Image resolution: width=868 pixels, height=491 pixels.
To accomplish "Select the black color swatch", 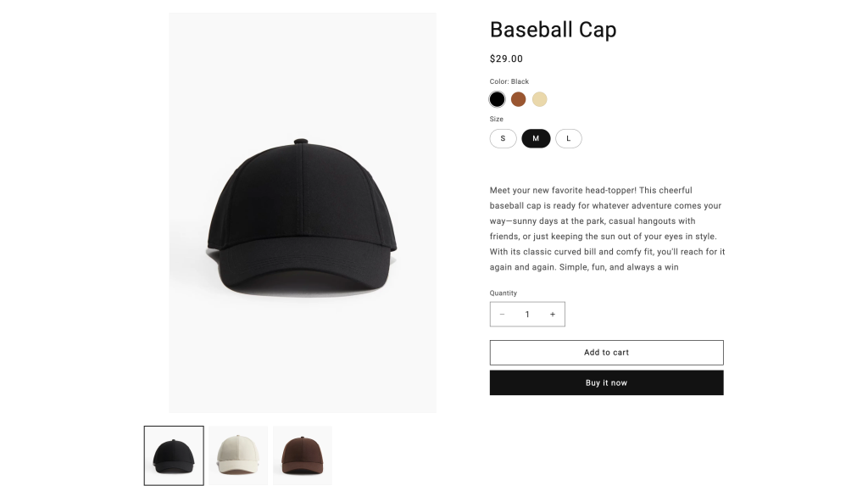I will click(x=497, y=99).
